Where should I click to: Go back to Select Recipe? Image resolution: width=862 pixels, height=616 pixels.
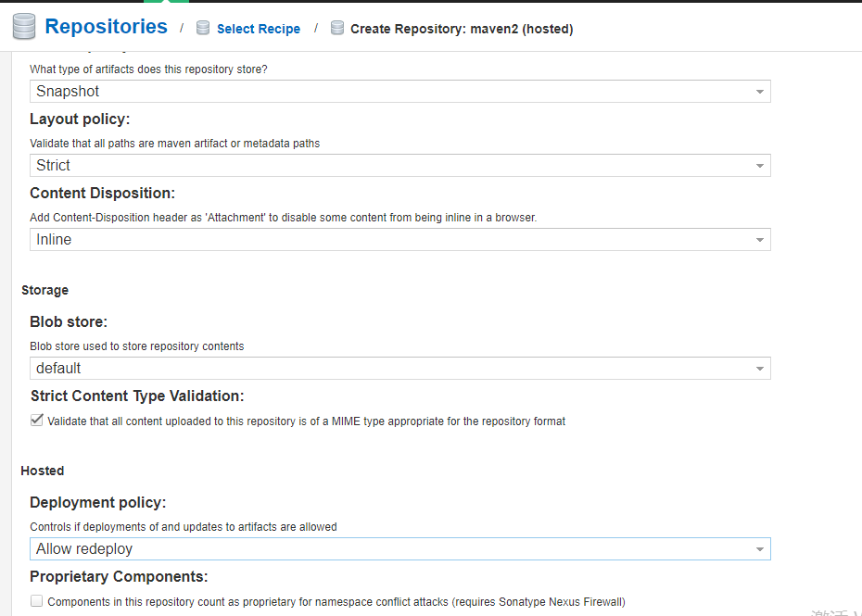(259, 29)
